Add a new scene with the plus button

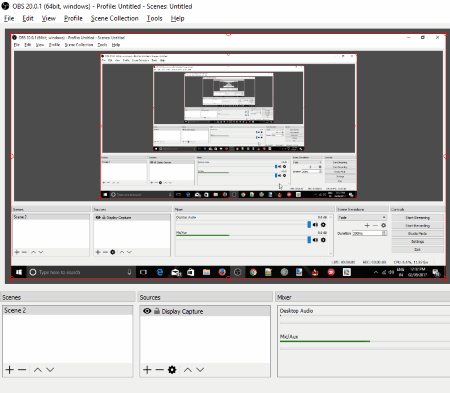[x=10, y=369]
